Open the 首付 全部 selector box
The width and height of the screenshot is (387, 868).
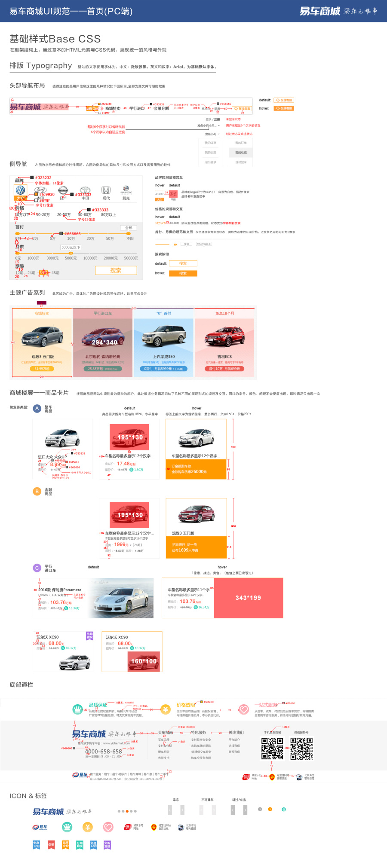tap(129, 228)
